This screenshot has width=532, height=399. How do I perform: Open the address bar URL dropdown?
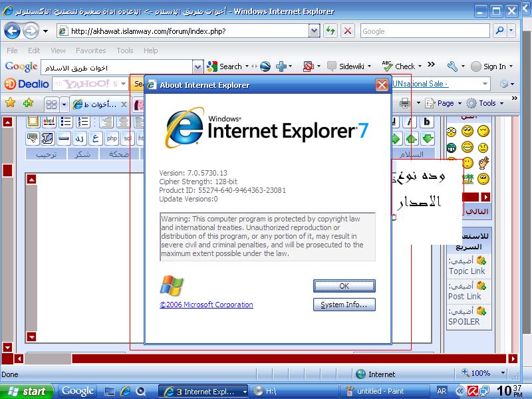click(314, 31)
